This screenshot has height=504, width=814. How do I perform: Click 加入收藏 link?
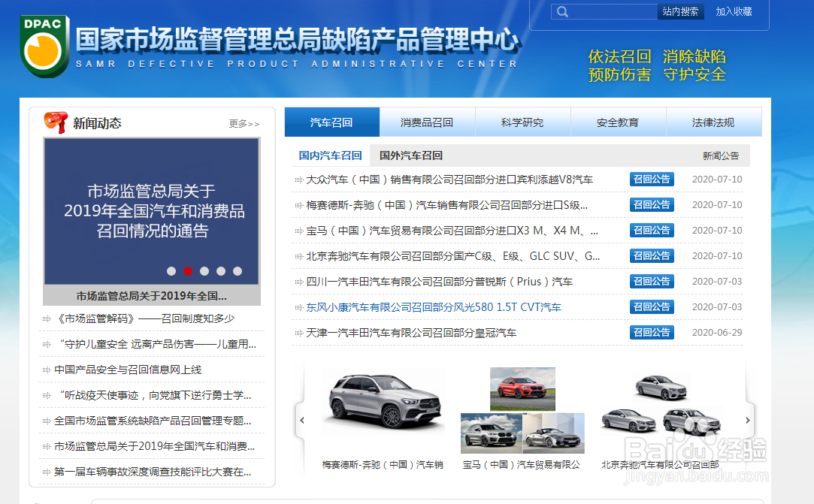point(734,11)
